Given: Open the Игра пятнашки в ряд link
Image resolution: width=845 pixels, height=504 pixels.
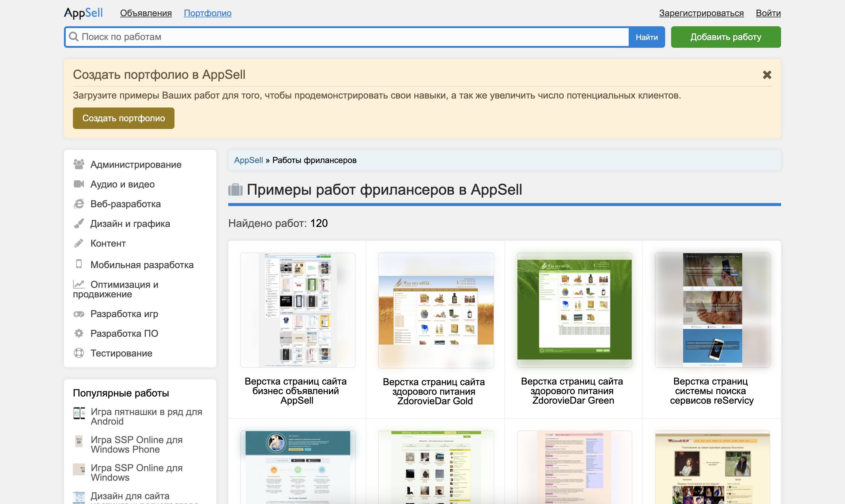Looking at the screenshot, I should click(146, 417).
